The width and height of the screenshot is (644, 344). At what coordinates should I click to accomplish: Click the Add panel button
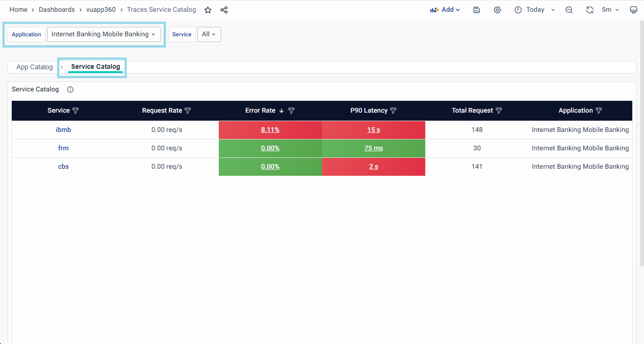[x=445, y=10]
